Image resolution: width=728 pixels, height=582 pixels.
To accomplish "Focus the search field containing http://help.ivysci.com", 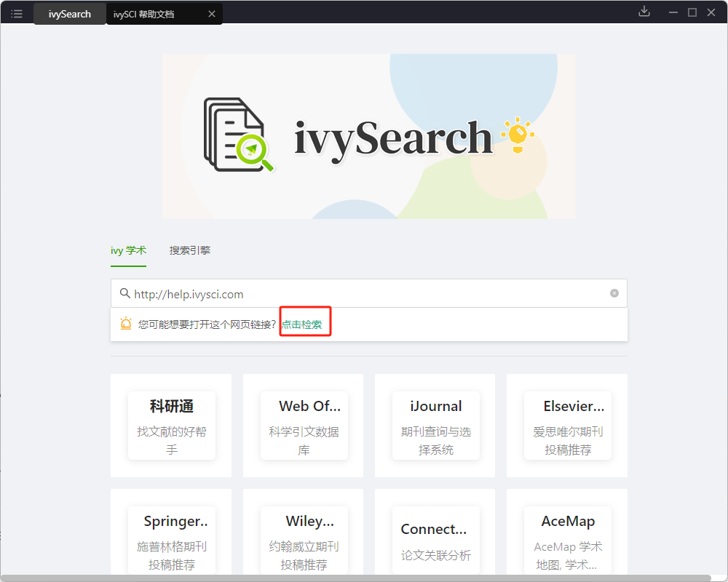I will click(x=368, y=293).
